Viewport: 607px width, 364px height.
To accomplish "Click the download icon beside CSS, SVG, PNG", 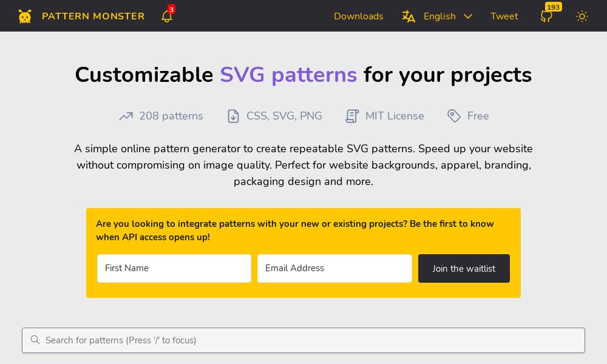I will pos(234,116).
